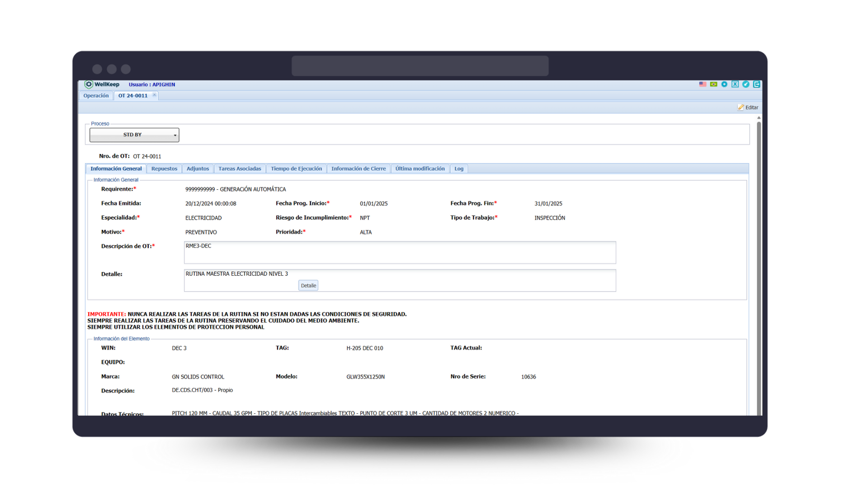Go to Tiempo de Ejecución tab
Image resolution: width=868 pixels, height=488 pixels.
(296, 169)
